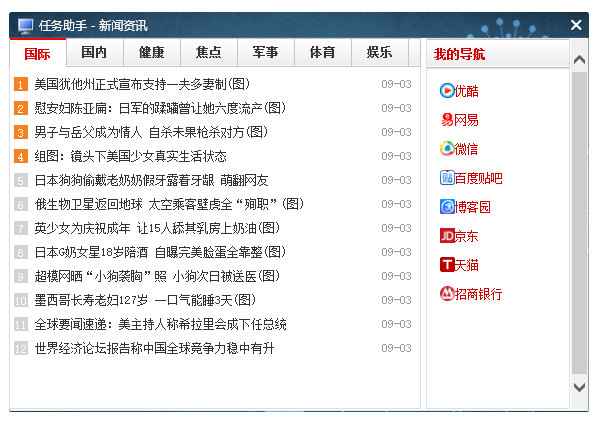Open headline about 慰安妇陈亚扁

[x=160, y=108]
